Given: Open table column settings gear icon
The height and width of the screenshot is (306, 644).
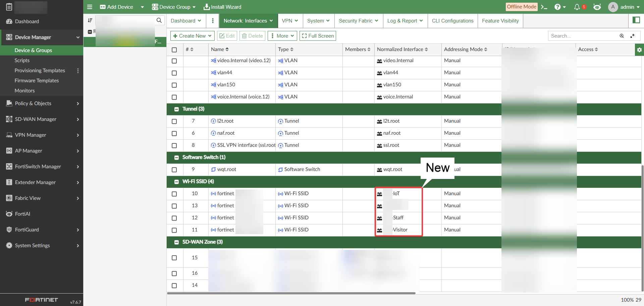Looking at the screenshot, I should click(x=639, y=50).
